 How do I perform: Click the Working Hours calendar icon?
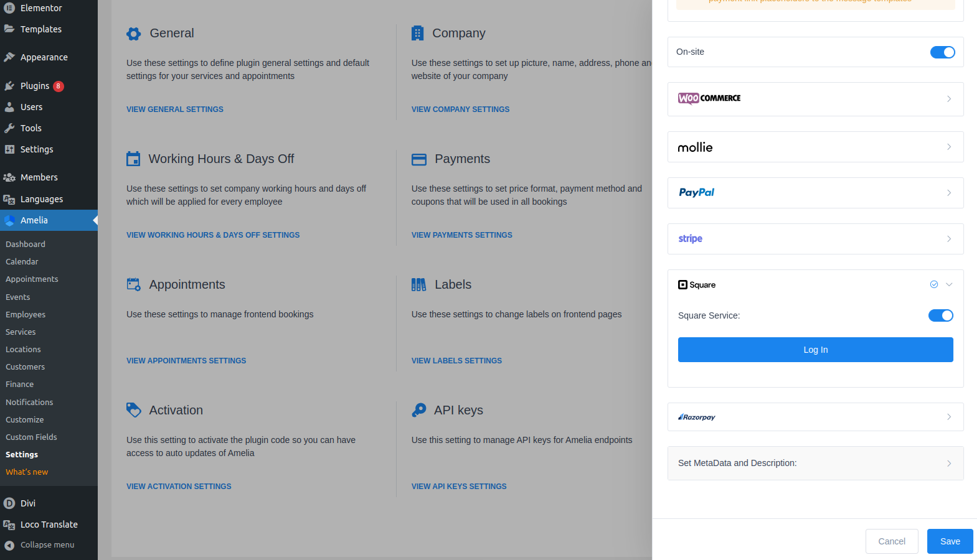133,159
